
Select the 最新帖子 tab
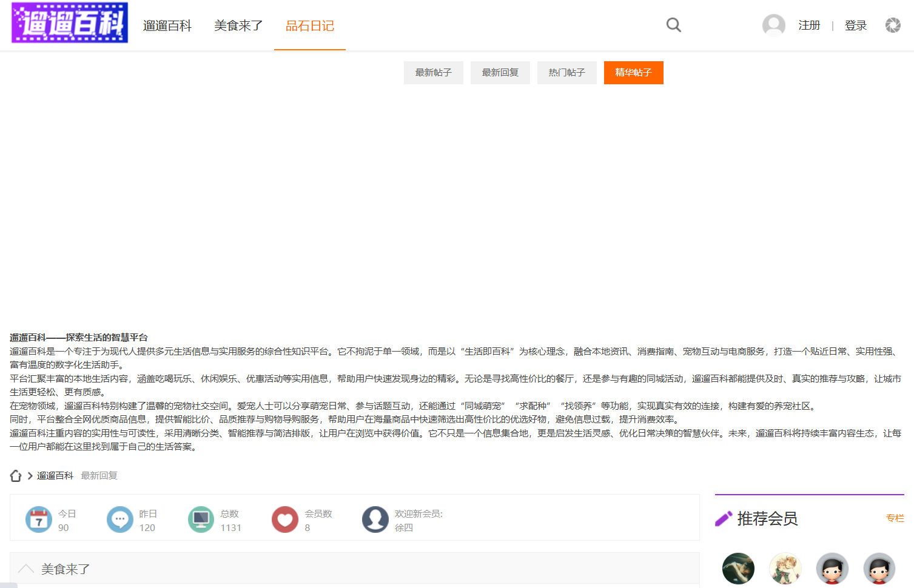click(x=433, y=73)
